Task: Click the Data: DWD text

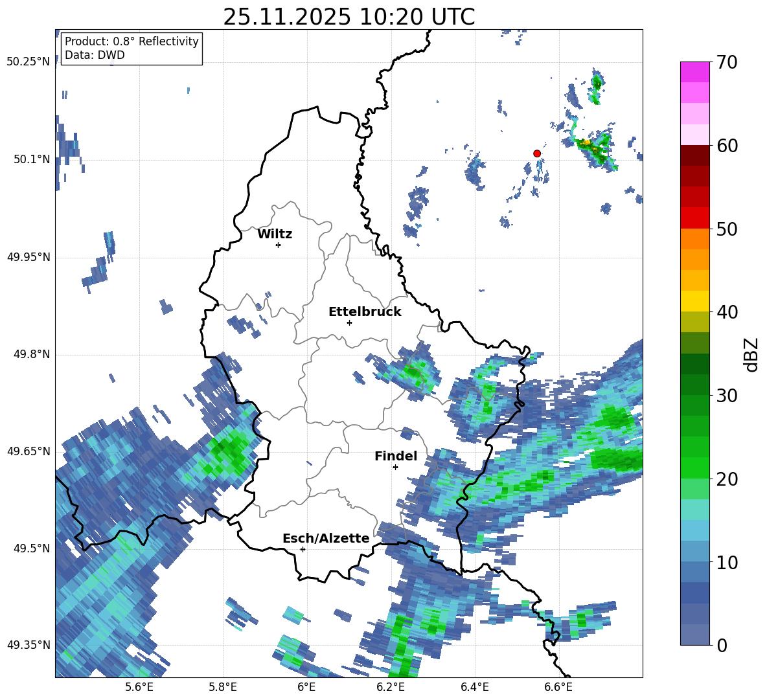Action: pos(95,55)
